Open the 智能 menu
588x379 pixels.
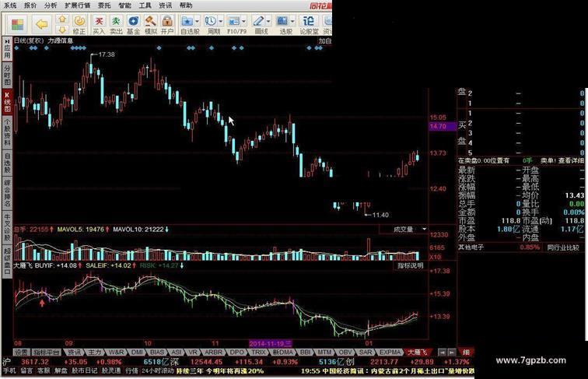pyautogui.click(x=124, y=5)
